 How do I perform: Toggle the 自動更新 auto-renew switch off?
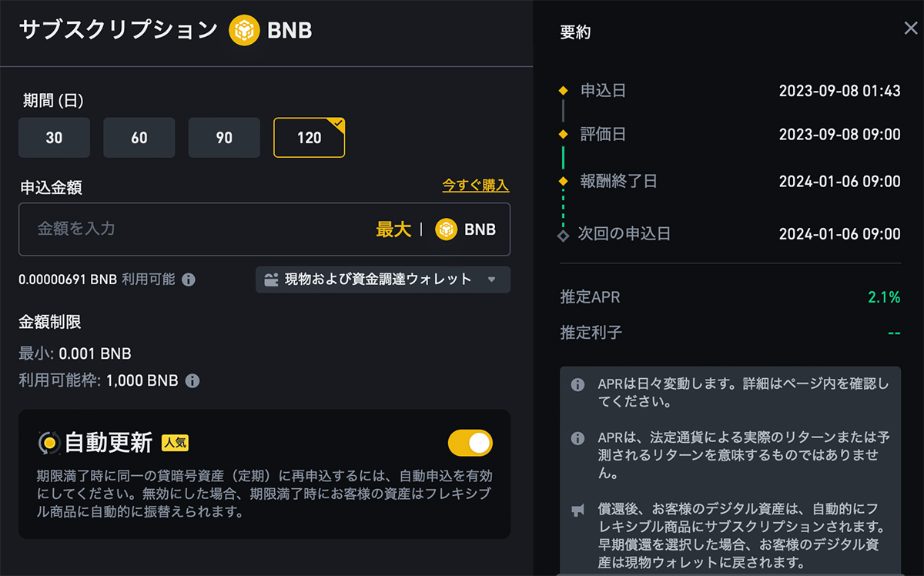470,443
